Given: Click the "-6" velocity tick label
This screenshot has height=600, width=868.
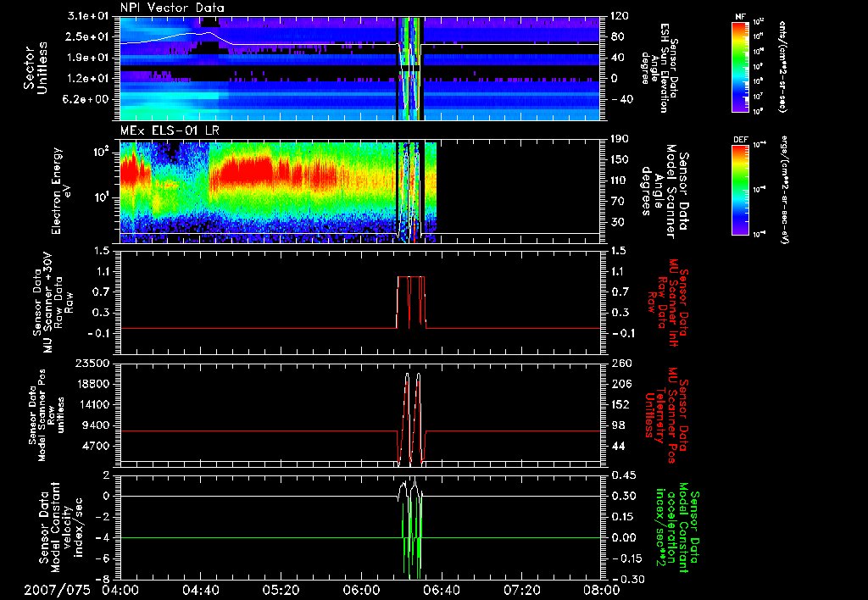Looking at the screenshot, I should click(x=104, y=558).
